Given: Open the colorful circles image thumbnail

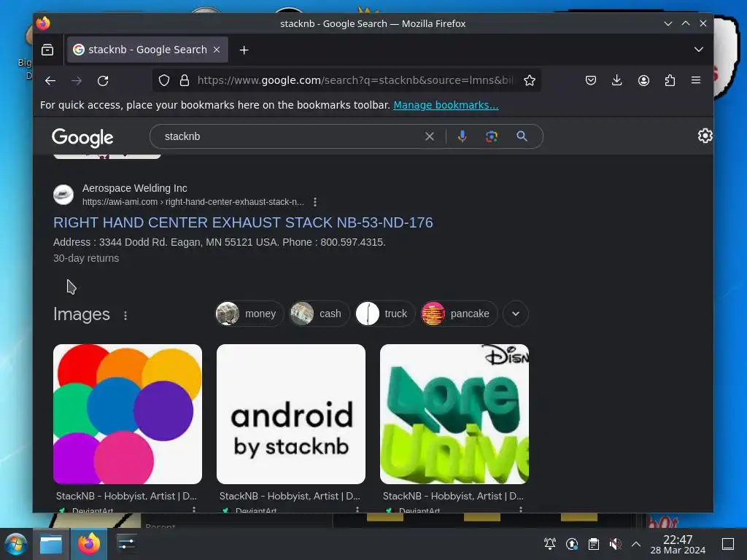Looking at the screenshot, I should (x=128, y=414).
